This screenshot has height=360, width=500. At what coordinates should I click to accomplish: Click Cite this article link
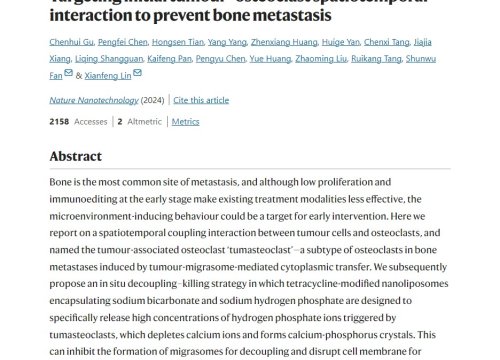(x=201, y=100)
